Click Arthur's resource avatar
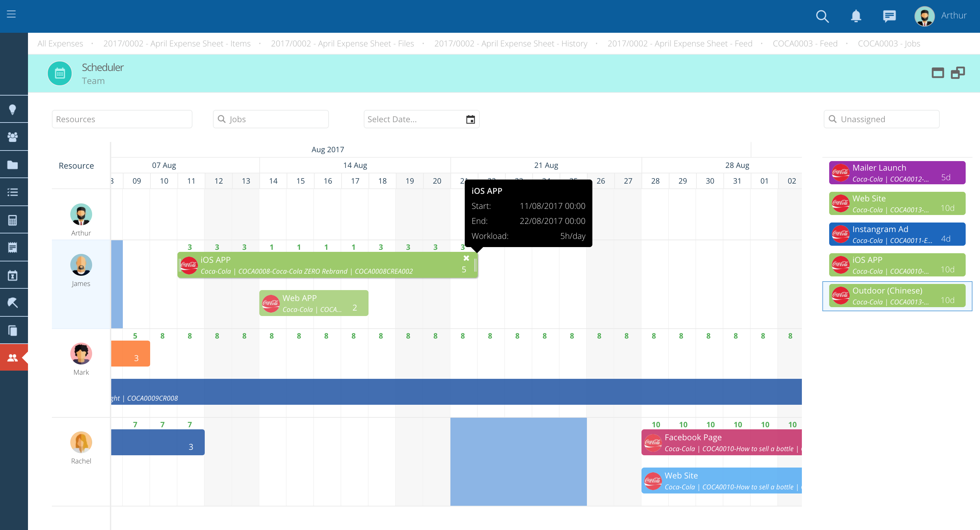Screen dimensions: 980x530 click(x=81, y=214)
